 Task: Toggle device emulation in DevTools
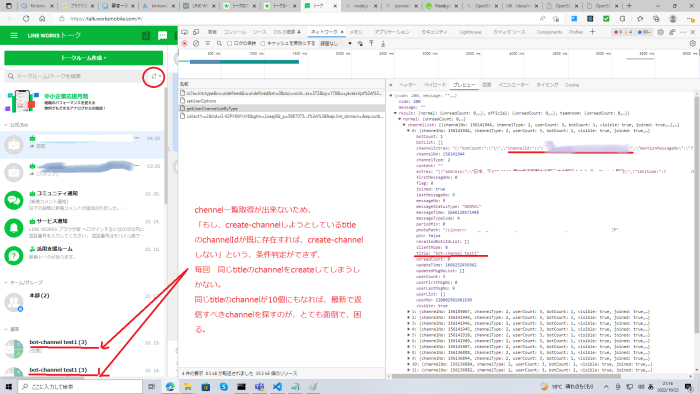(x=196, y=32)
